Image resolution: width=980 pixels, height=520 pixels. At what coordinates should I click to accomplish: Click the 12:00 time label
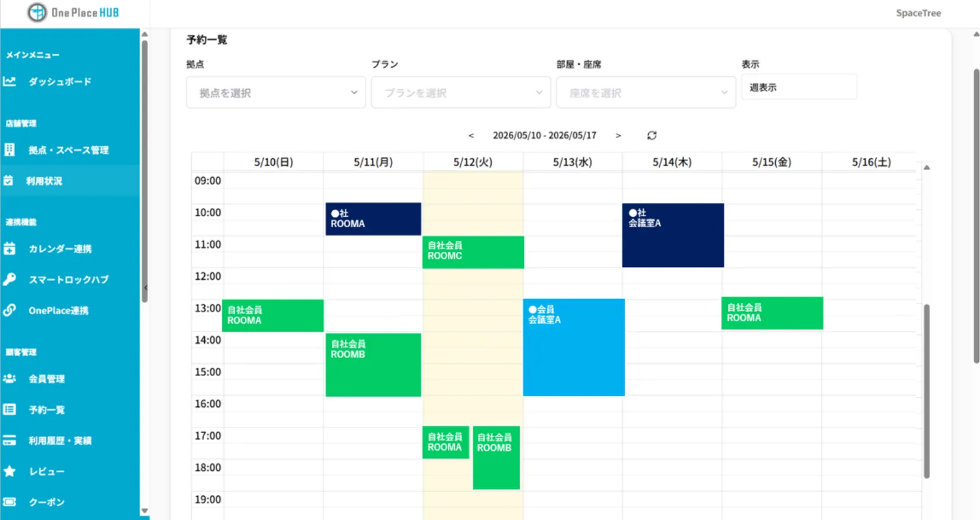(208, 276)
